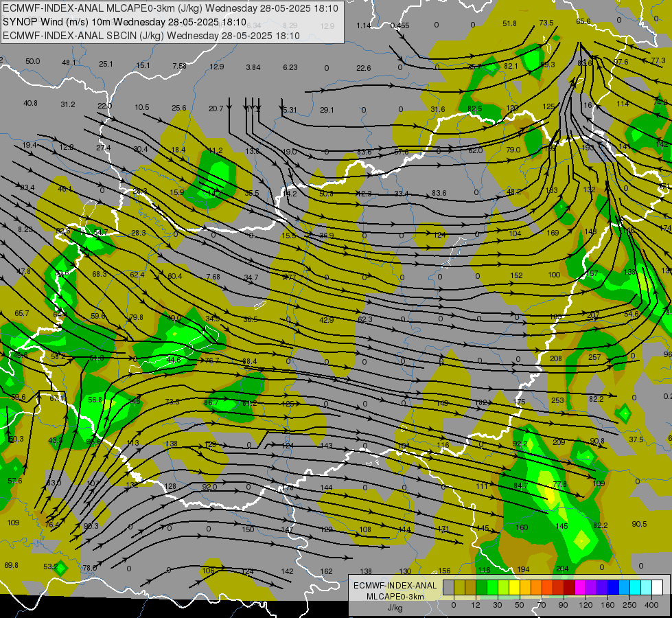This screenshot has height=618, width=672.
Task: Click the grid value 88.4
Action: click(249, 361)
